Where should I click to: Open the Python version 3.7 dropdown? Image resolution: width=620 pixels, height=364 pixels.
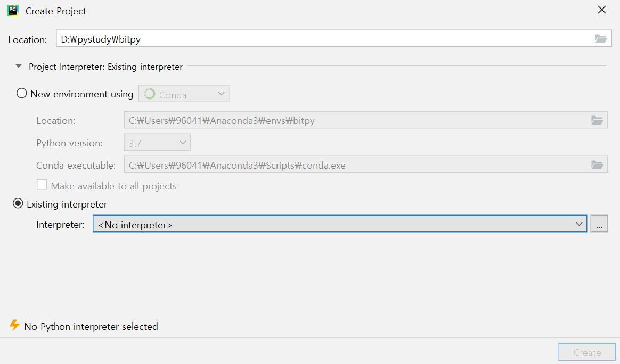(157, 142)
